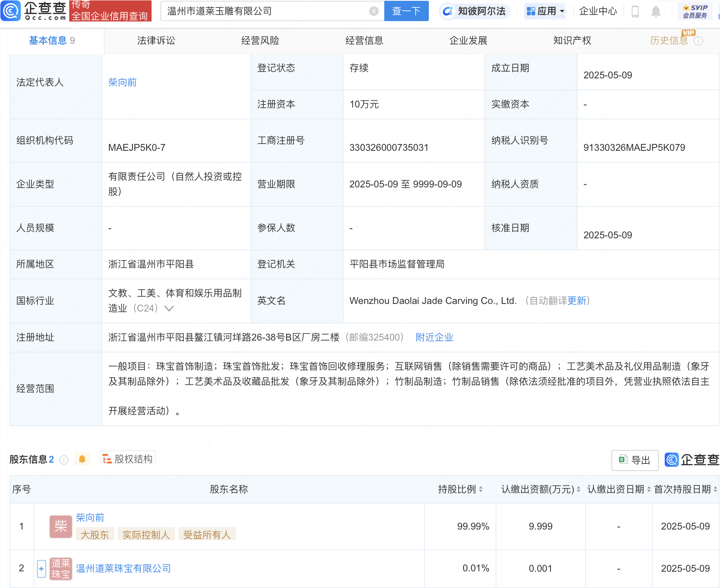This screenshot has width=720, height=588.
Task: Expand the 国标行业 C24 category details
Action: [x=169, y=308]
